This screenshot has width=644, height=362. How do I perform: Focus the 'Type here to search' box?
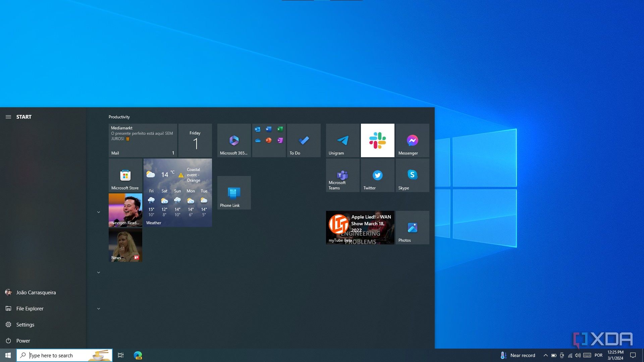(x=64, y=355)
